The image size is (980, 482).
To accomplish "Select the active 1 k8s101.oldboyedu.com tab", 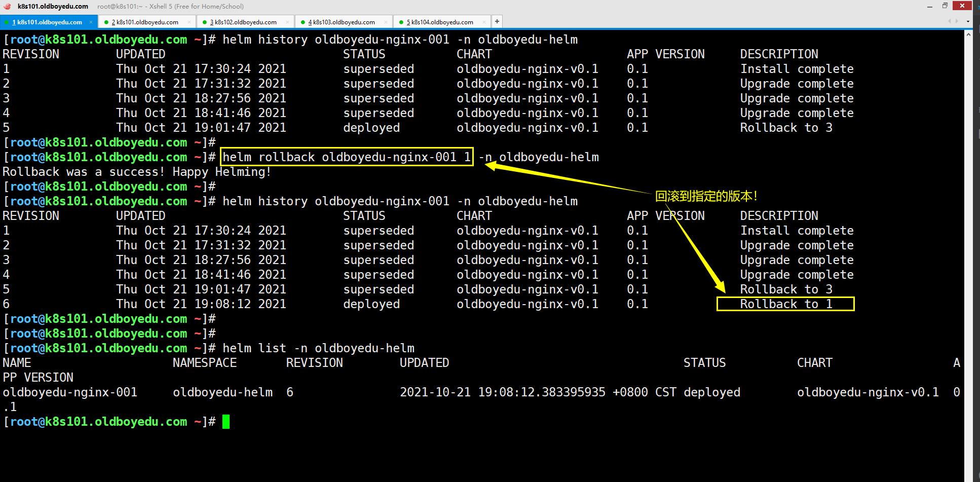I will (x=47, y=22).
